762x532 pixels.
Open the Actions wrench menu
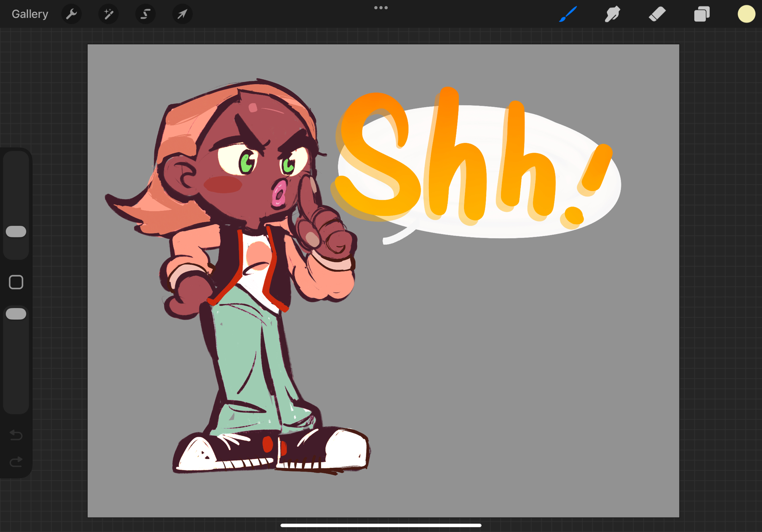pyautogui.click(x=71, y=14)
